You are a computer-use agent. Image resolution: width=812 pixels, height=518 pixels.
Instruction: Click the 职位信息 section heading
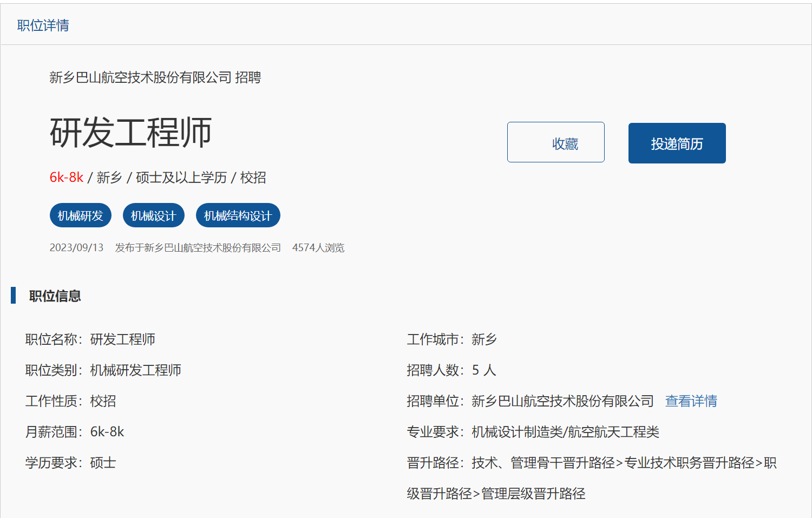point(55,296)
